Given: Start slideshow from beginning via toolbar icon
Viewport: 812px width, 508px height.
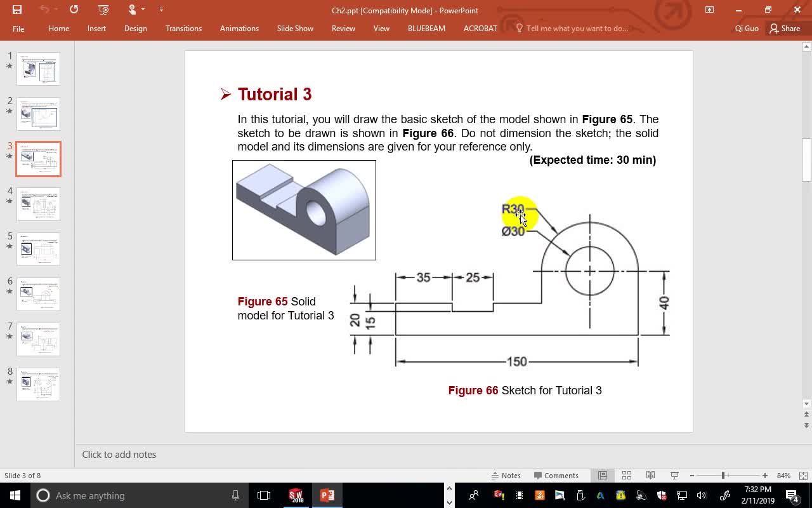Looking at the screenshot, I should [x=104, y=10].
